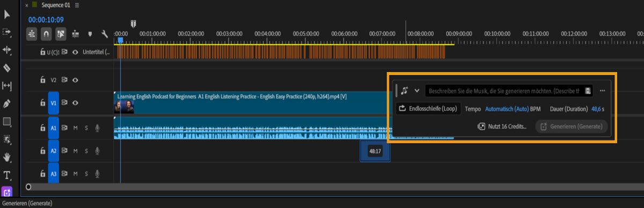Screen dimensions: 644x208
Task: Toggle sync lock on track A2
Action: pyautogui.click(x=64, y=151)
